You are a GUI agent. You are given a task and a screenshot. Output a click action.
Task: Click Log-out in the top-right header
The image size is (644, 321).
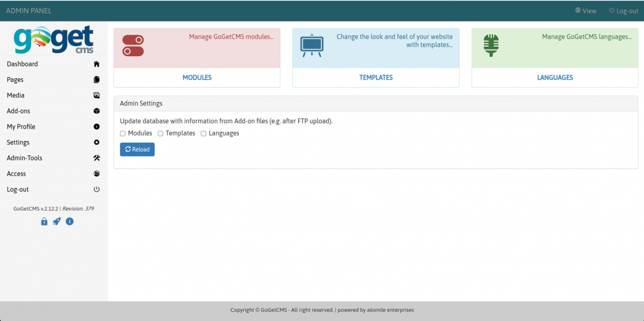coord(624,11)
